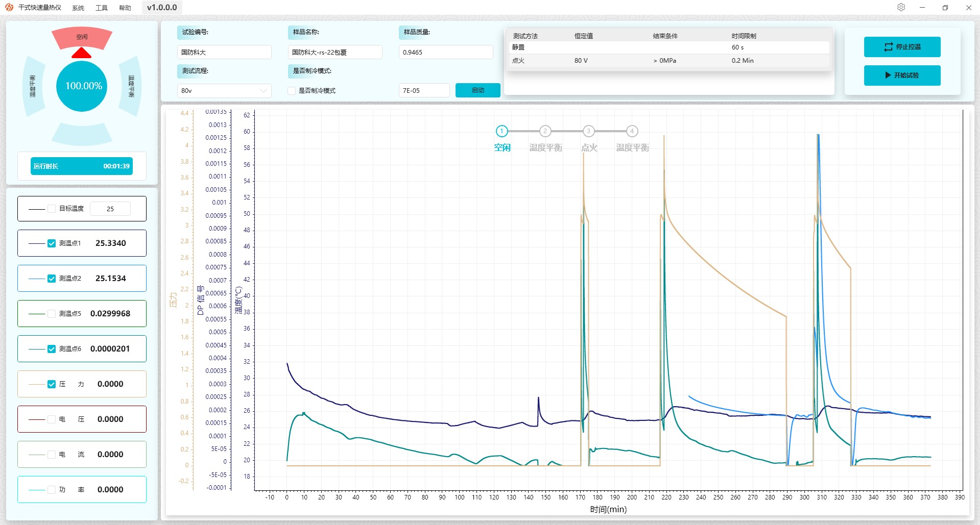Open the 工具 menu
Viewport: 980px width, 525px height.
[102, 8]
